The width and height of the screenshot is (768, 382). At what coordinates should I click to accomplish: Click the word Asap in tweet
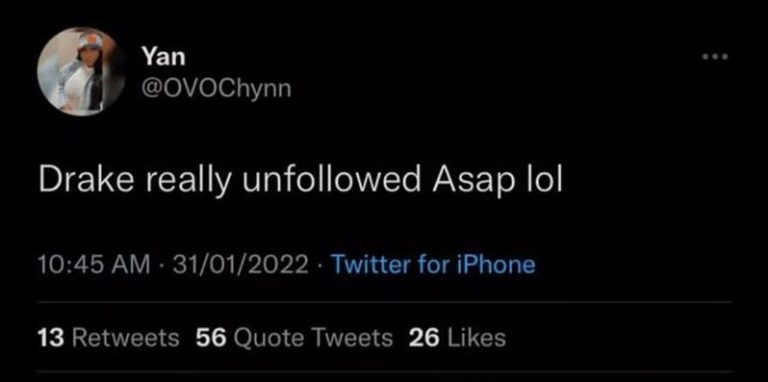[473, 183]
